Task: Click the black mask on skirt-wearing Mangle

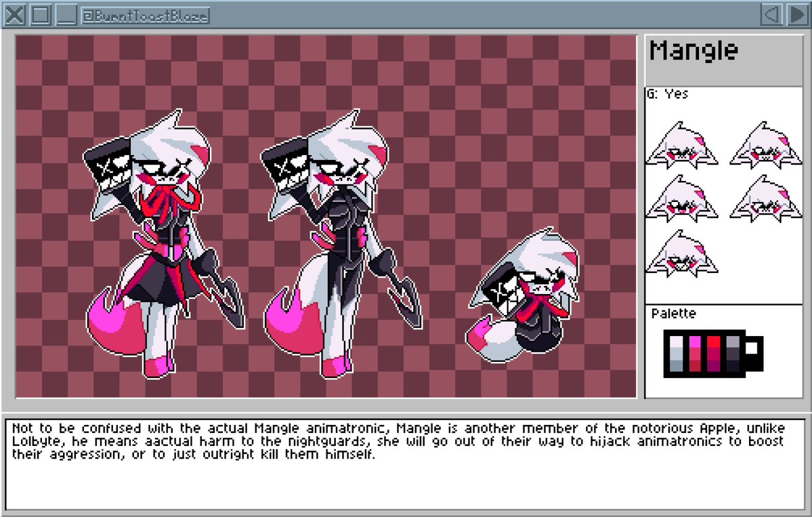Action: point(107,165)
